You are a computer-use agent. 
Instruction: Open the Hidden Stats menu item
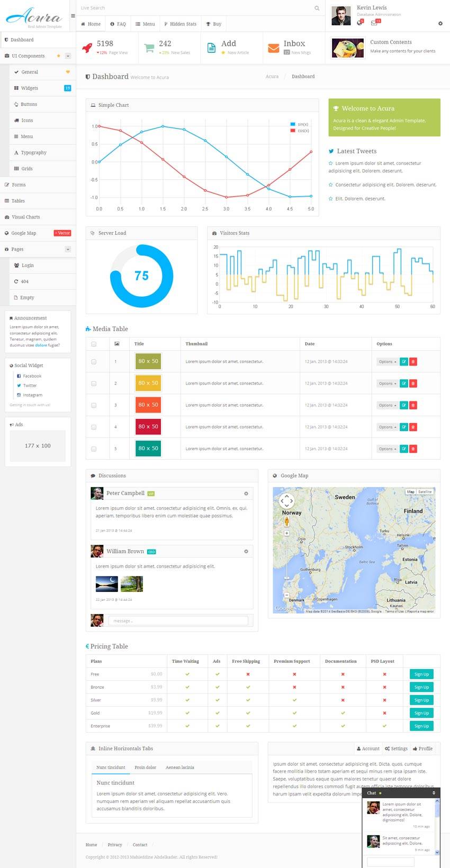click(180, 24)
